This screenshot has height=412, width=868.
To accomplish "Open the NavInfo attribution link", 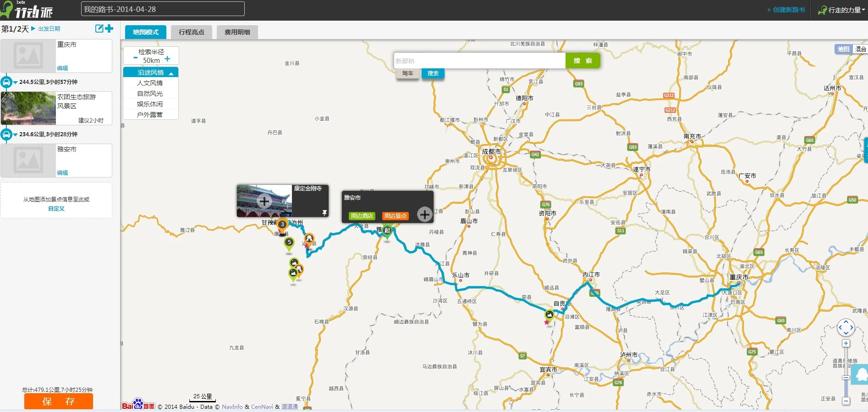I will pos(232,406).
